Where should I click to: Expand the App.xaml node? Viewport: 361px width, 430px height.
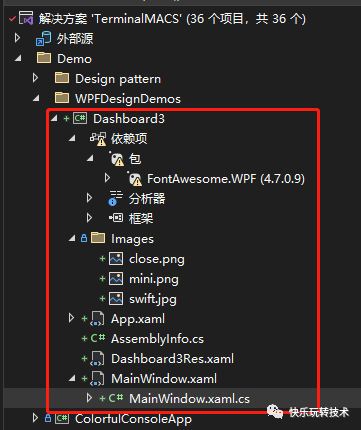click(x=71, y=318)
